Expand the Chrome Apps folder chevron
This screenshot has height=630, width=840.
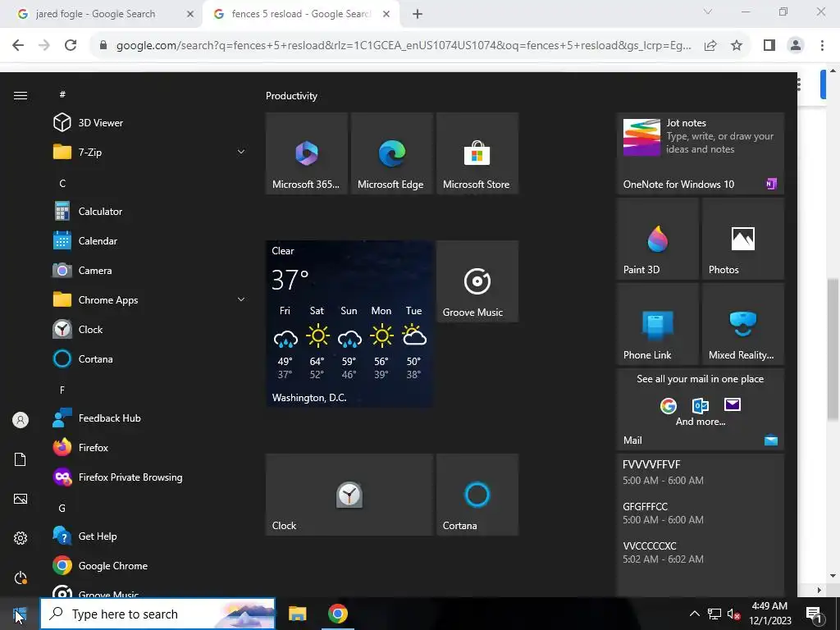tap(241, 299)
